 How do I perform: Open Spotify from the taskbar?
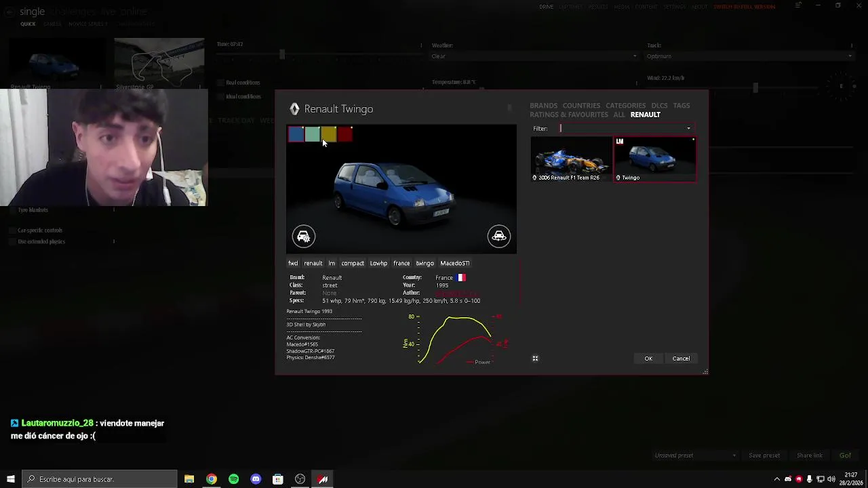(233, 479)
